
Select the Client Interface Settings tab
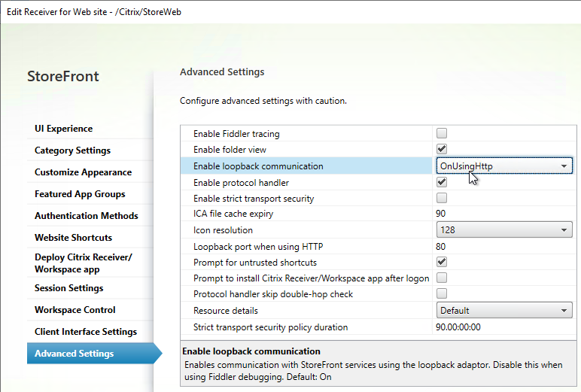(x=86, y=332)
